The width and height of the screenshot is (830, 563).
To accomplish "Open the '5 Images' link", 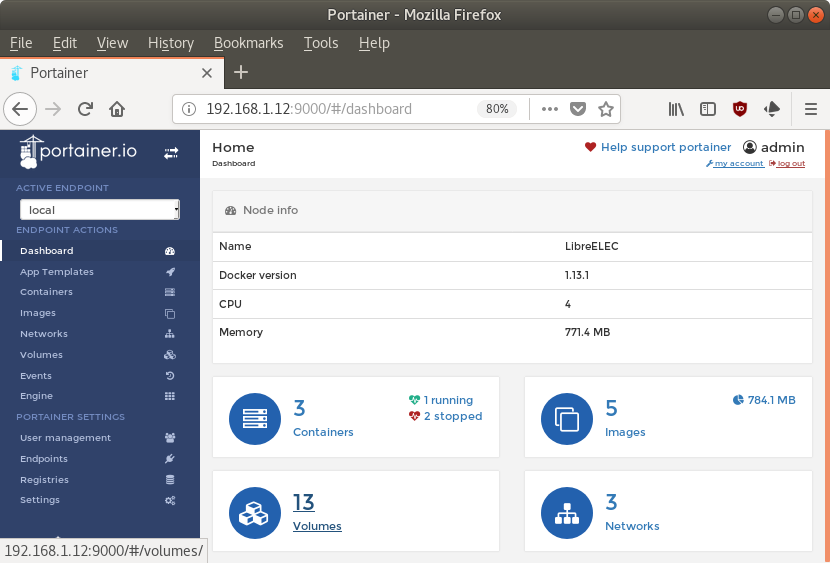I will 625,419.
